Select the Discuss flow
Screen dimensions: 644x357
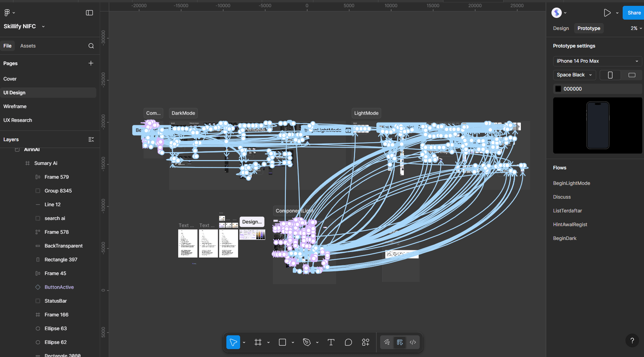[562, 197]
